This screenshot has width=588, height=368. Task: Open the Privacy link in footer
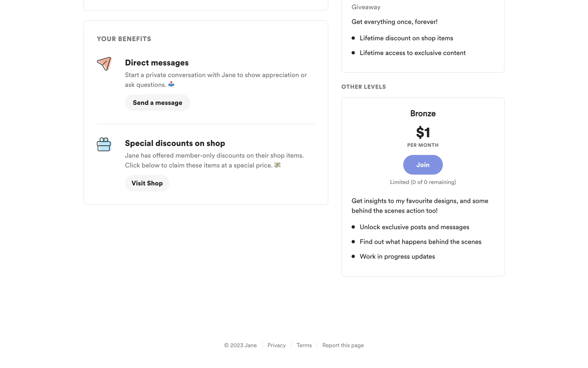pos(276,345)
